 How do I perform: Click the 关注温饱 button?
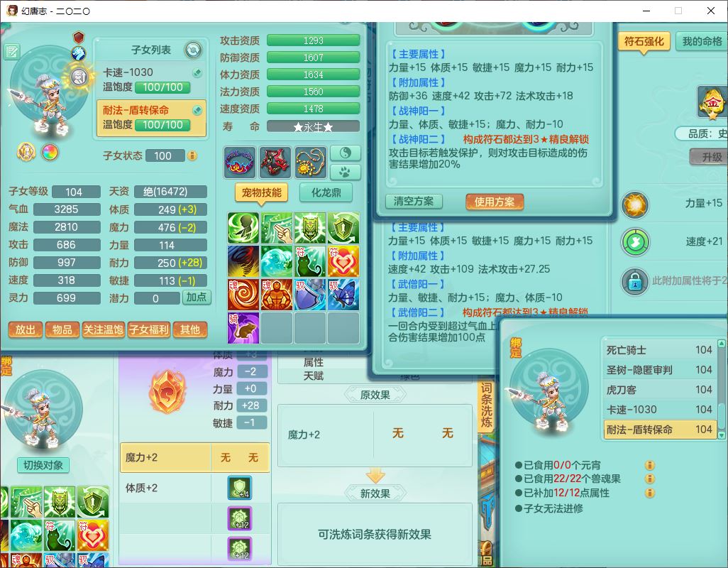(x=103, y=329)
